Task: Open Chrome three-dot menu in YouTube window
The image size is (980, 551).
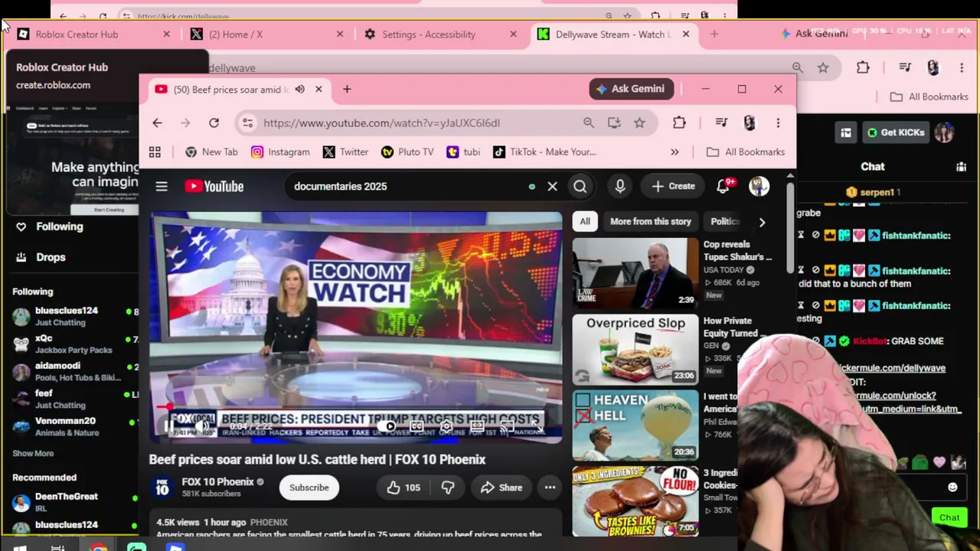Action: tap(778, 122)
